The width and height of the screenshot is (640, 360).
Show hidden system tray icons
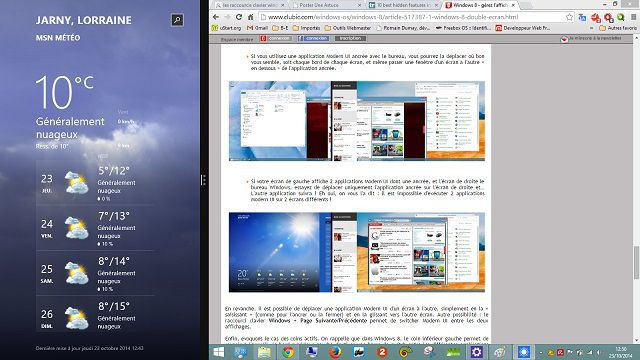click(541, 352)
